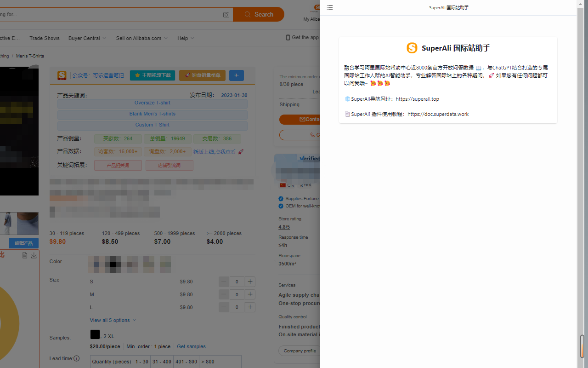Increase size M quantity with plus stepper
The height and width of the screenshot is (368, 588).
point(250,294)
